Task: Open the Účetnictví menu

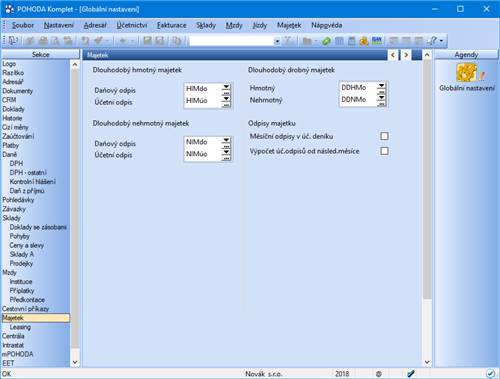Action: [132, 25]
